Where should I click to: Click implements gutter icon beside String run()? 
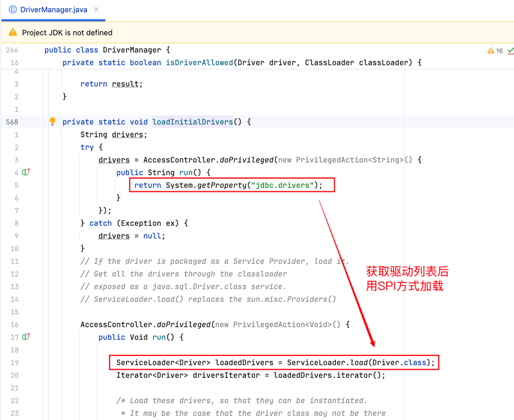(26, 172)
